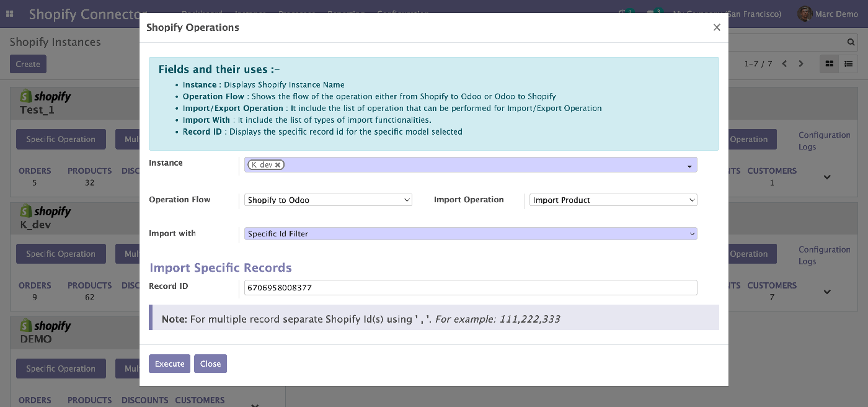The height and width of the screenshot is (407, 868).
Task: Click the K_dev card PRODUCTS count of 62
Action: [x=89, y=297]
